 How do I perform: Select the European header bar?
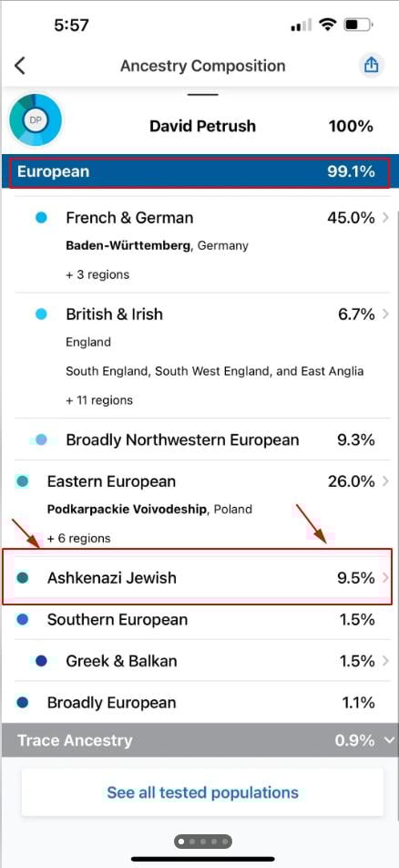click(x=199, y=171)
